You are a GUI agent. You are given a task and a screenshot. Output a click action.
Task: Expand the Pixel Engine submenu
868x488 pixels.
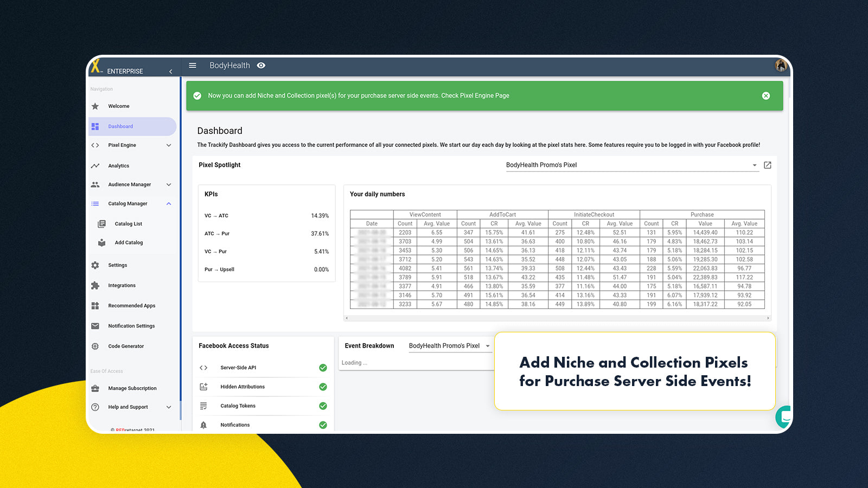(x=169, y=145)
